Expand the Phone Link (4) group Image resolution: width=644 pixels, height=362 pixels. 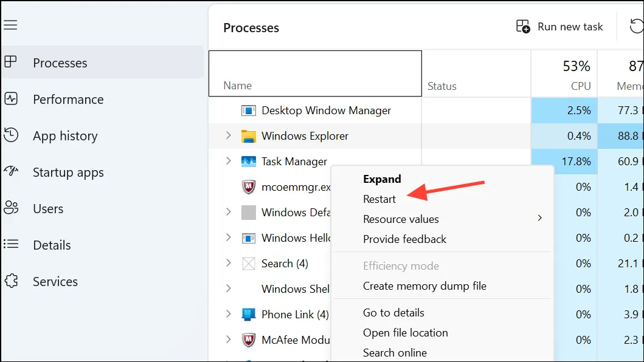click(229, 314)
